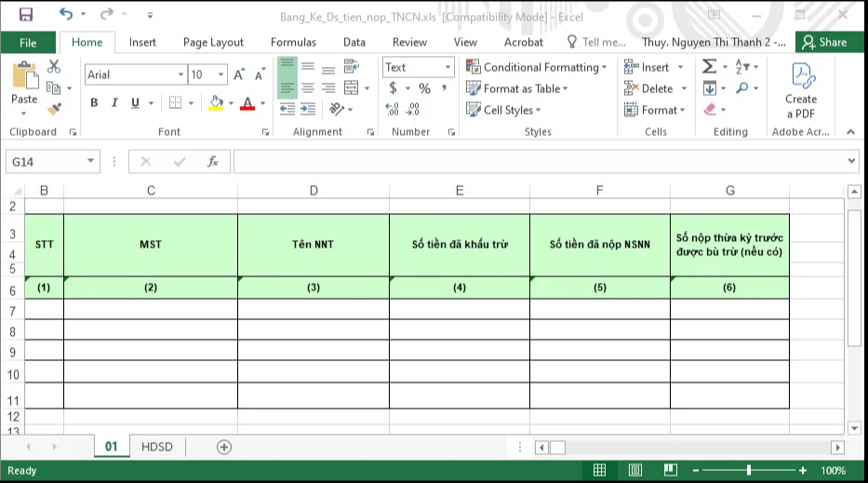Open the Arial font name dropdown
This screenshot has height=483, width=868.
(x=181, y=74)
